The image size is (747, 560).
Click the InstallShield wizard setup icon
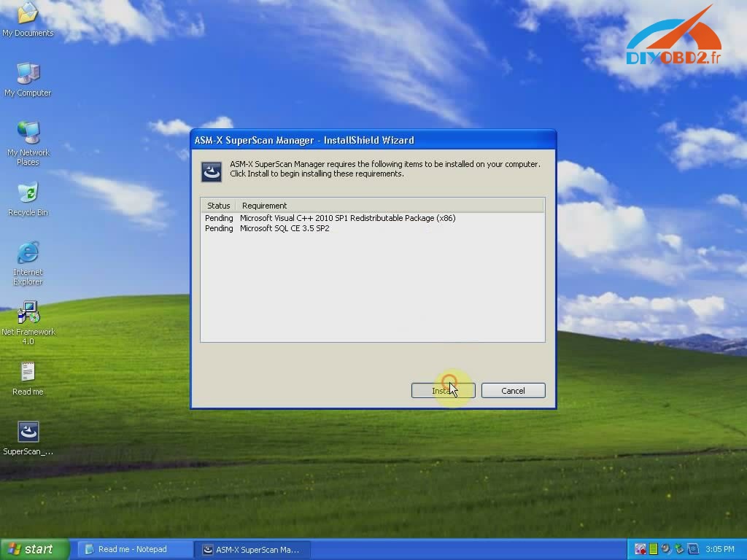tap(211, 171)
